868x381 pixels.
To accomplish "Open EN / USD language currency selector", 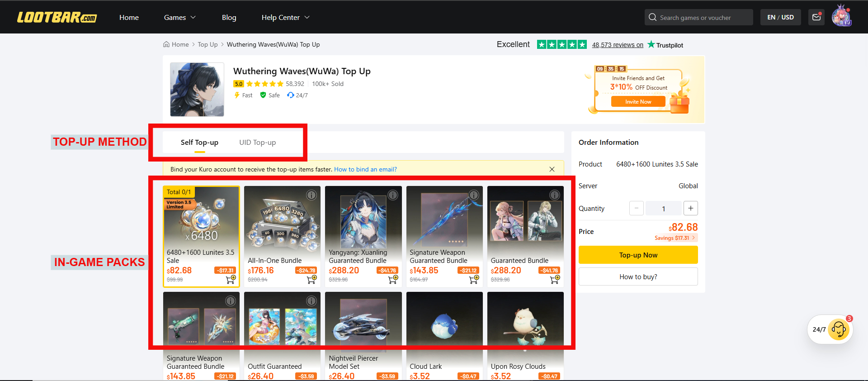I will coord(780,17).
